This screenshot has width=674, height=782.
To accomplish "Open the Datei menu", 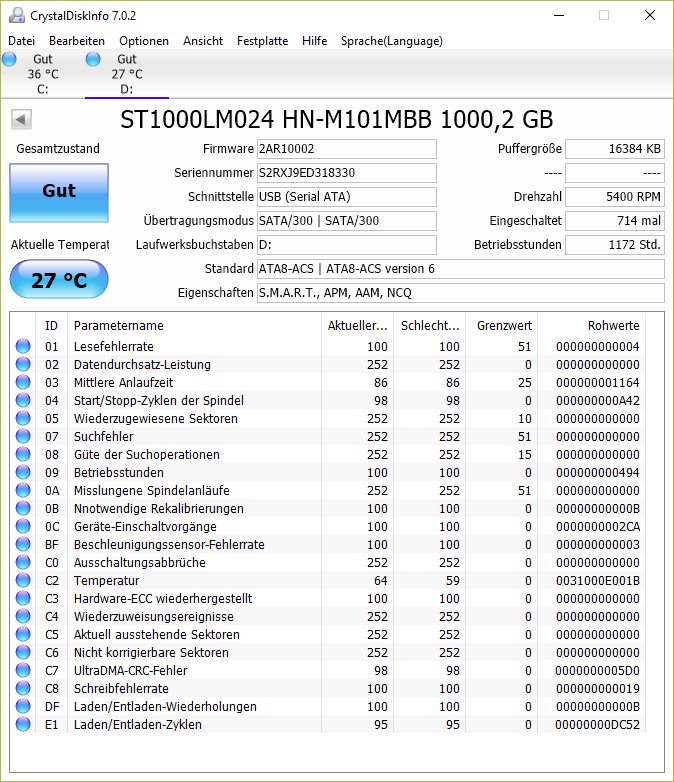I will (21, 41).
